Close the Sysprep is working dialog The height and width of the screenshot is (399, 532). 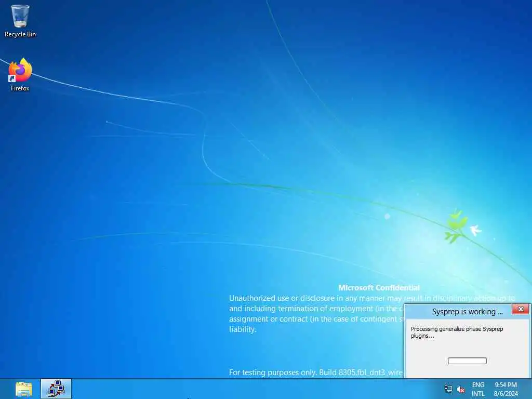coord(521,309)
